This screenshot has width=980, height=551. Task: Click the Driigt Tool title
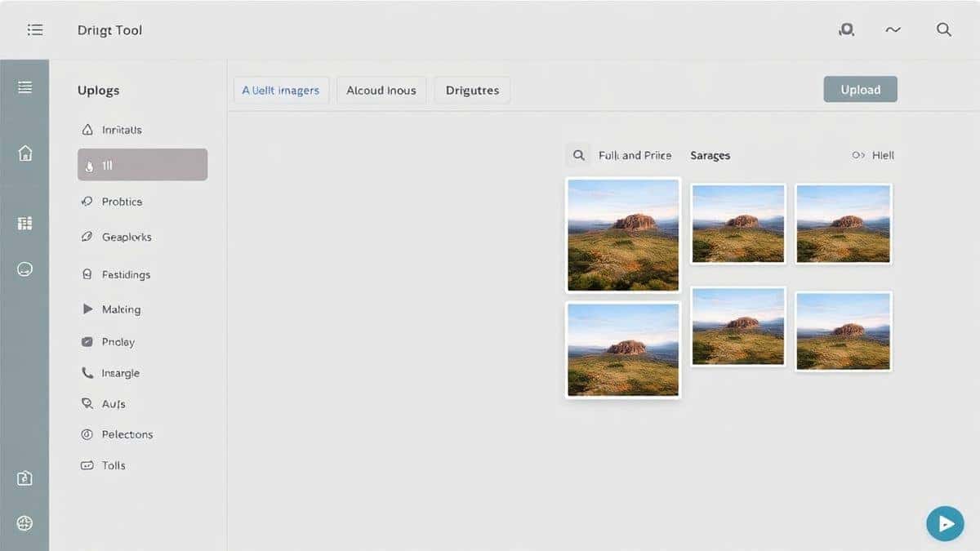click(x=109, y=30)
